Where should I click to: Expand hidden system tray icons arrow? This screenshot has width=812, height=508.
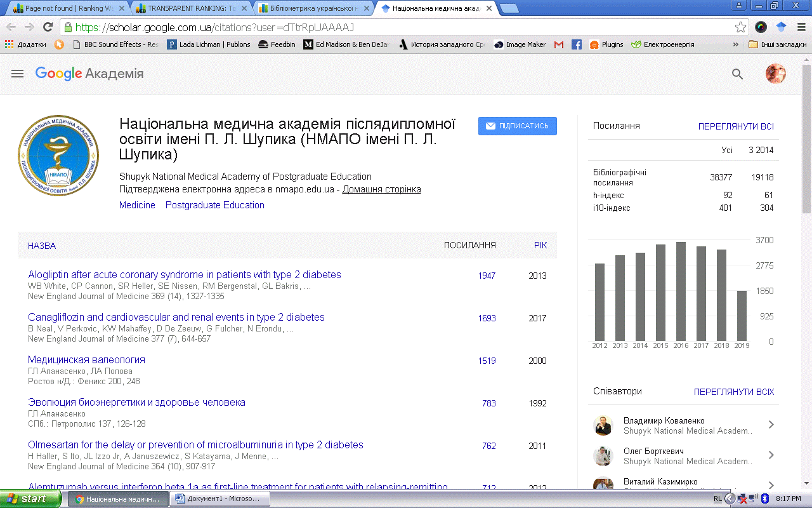pos(730,499)
